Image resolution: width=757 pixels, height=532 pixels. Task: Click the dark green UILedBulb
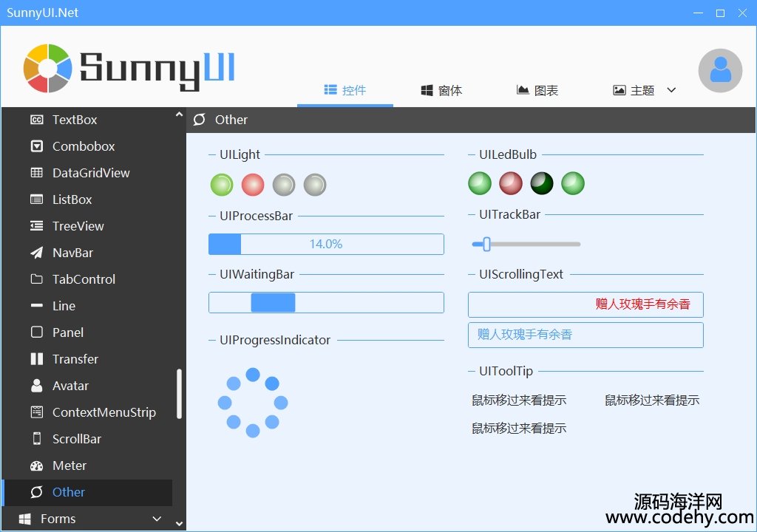[x=542, y=183]
